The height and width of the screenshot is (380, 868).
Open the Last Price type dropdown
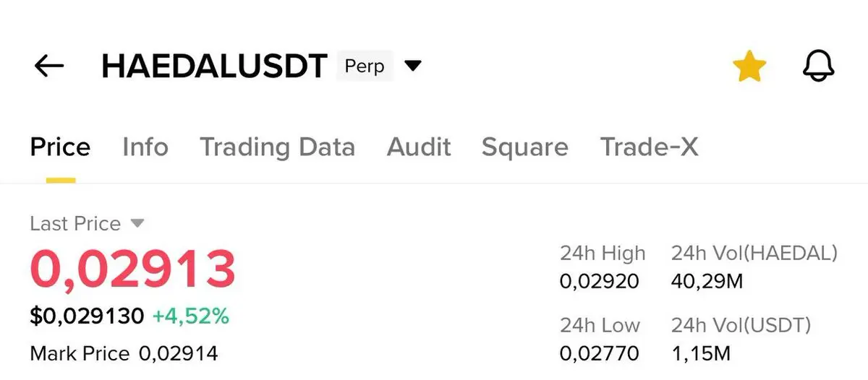[x=137, y=224]
